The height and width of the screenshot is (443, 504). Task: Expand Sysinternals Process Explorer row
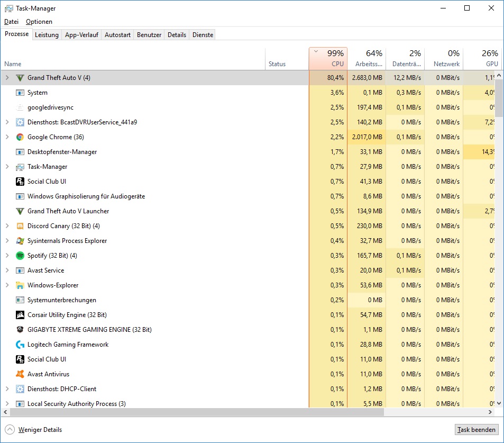pyautogui.click(x=7, y=240)
